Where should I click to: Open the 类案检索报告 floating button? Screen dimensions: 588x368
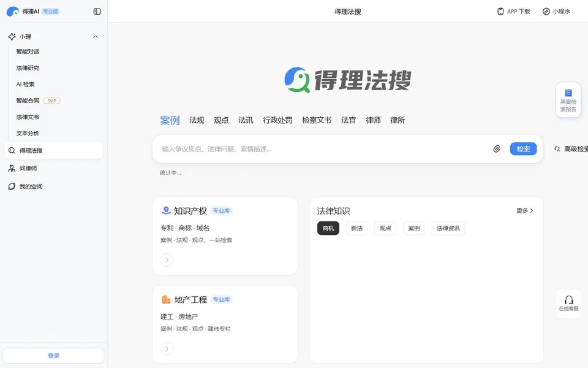[568, 100]
